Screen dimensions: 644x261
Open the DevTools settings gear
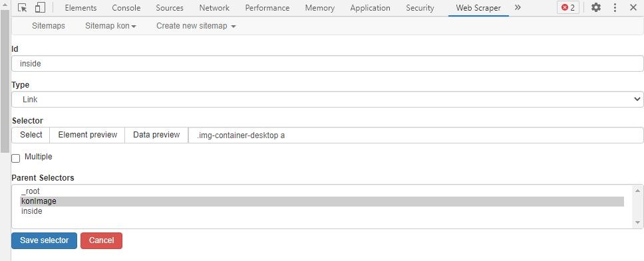pyautogui.click(x=595, y=7)
